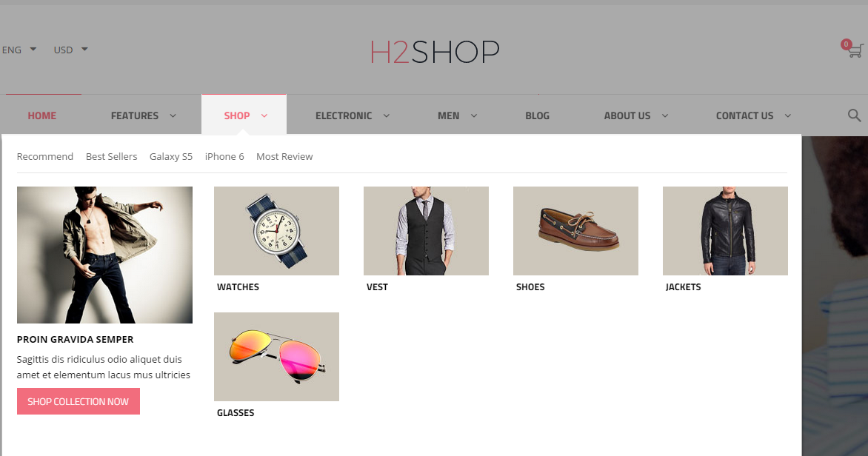Select the Most Review tab
This screenshot has width=868, height=456.
284,157
